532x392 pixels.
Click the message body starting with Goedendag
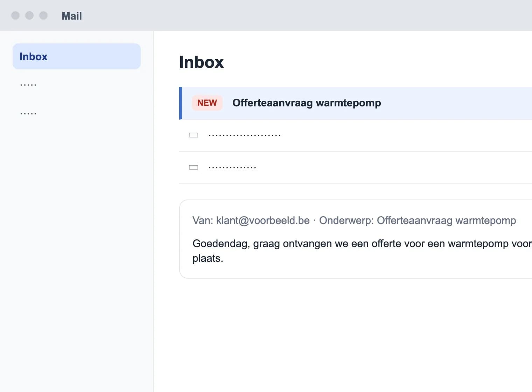362,251
